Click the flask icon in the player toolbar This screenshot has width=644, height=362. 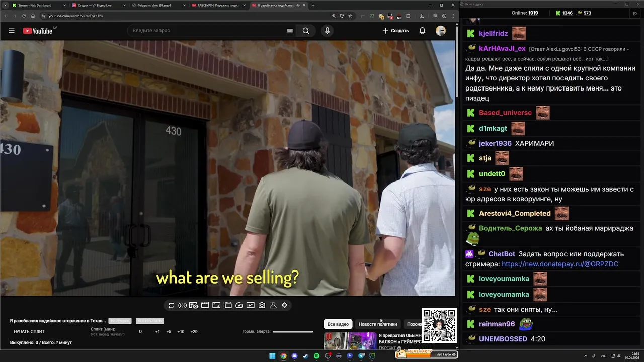[273, 305]
